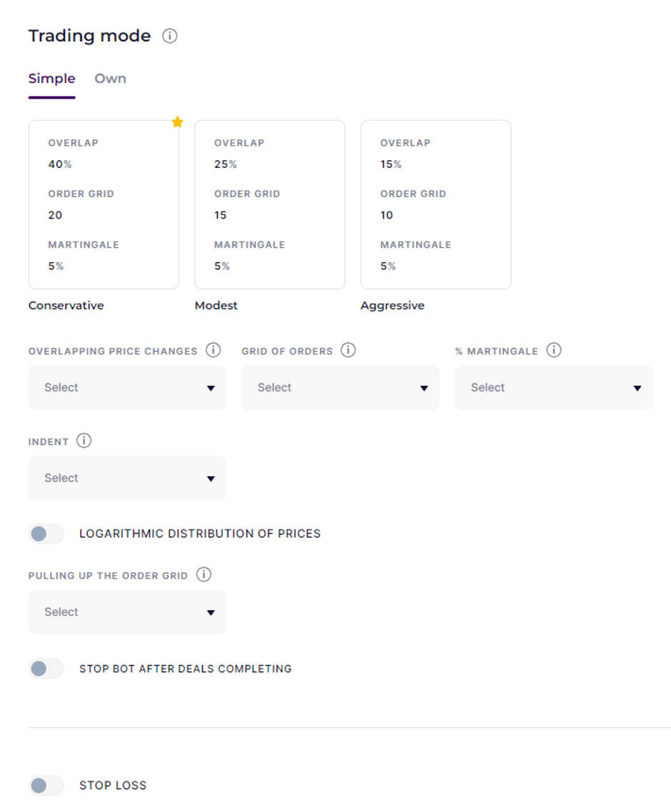Screen dimensions: 671x812
Task: Show info for Overlapping Price Changes
Action: [x=213, y=350]
